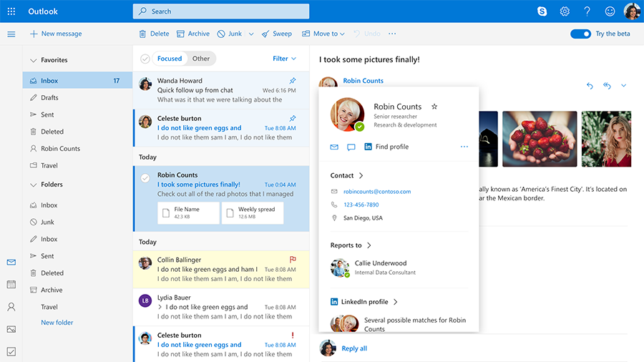Image resolution: width=644 pixels, height=362 pixels.
Task: Click the send email icon in contact card
Action: click(x=334, y=147)
